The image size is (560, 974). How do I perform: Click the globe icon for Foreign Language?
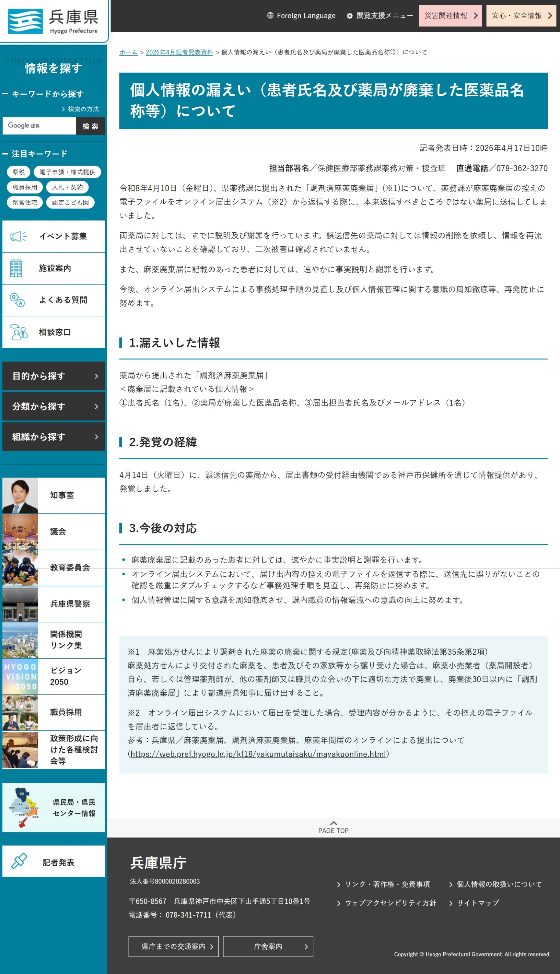[x=270, y=15]
